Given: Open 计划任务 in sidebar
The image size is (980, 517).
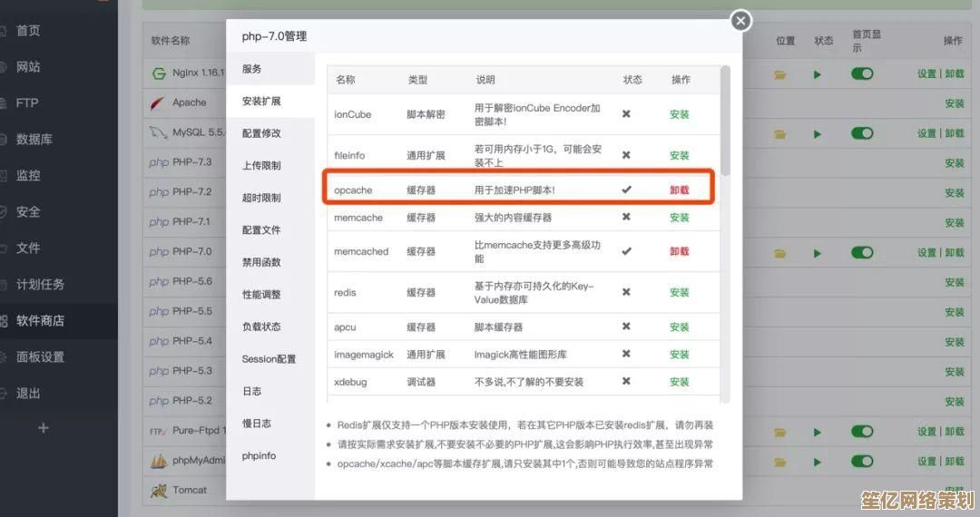Looking at the screenshot, I should click(x=40, y=284).
